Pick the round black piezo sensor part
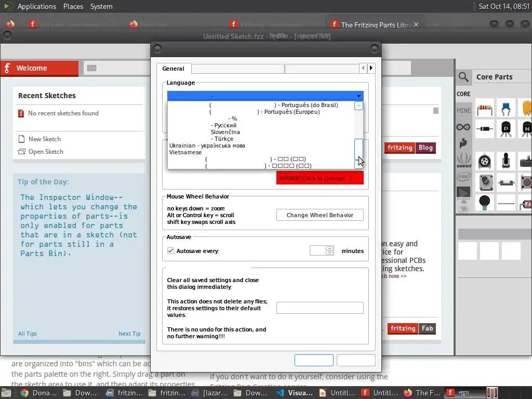The height and width of the screenshot is (399, 532). tap(485, 202)
